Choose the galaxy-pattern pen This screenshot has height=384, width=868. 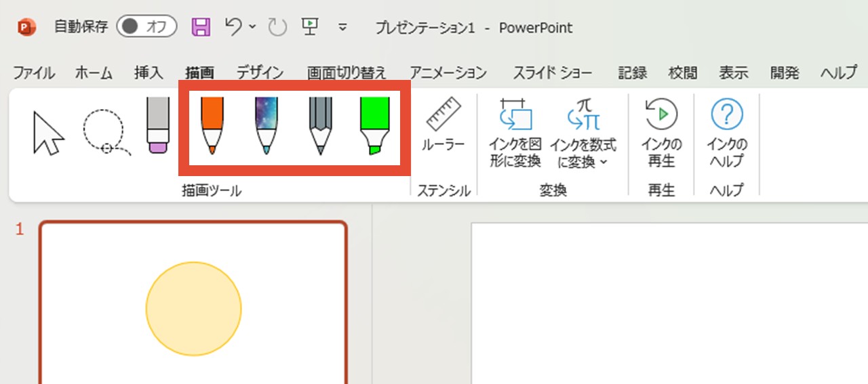266,126
